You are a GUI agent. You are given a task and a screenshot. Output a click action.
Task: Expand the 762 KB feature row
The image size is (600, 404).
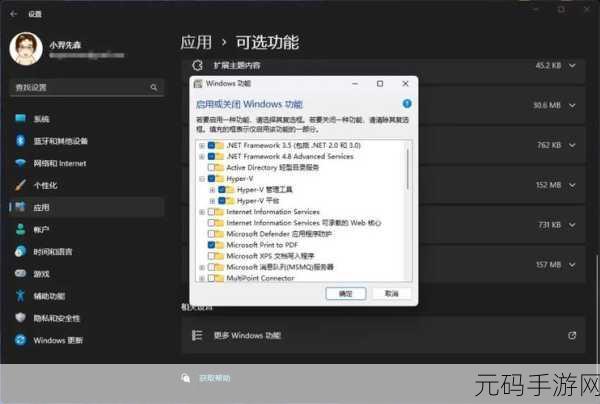572,145
